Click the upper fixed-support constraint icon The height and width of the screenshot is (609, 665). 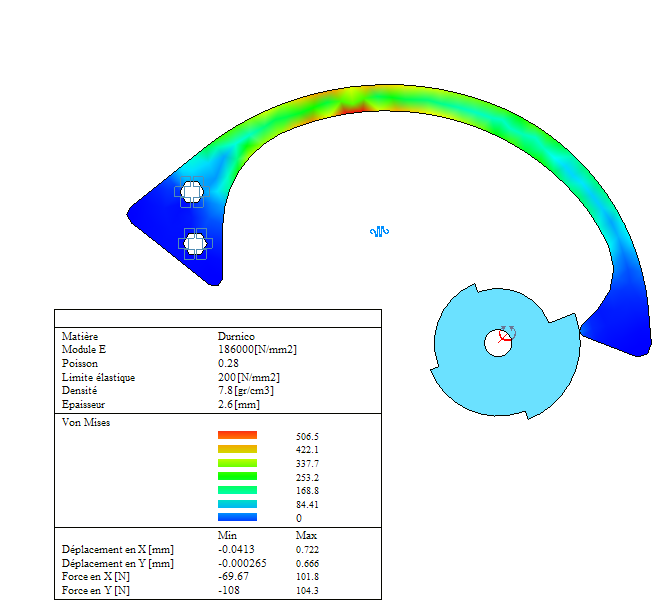point(191,191)
